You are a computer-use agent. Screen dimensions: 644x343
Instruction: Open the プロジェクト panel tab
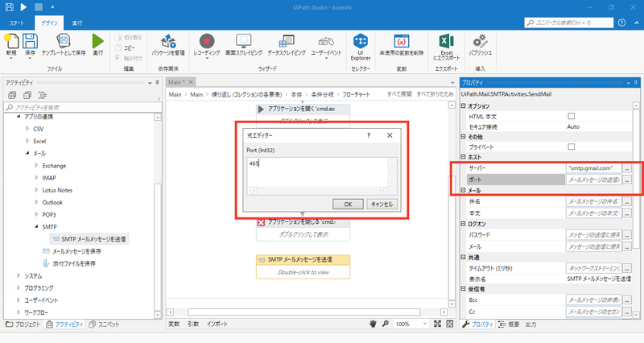click(x=23, y=324)
